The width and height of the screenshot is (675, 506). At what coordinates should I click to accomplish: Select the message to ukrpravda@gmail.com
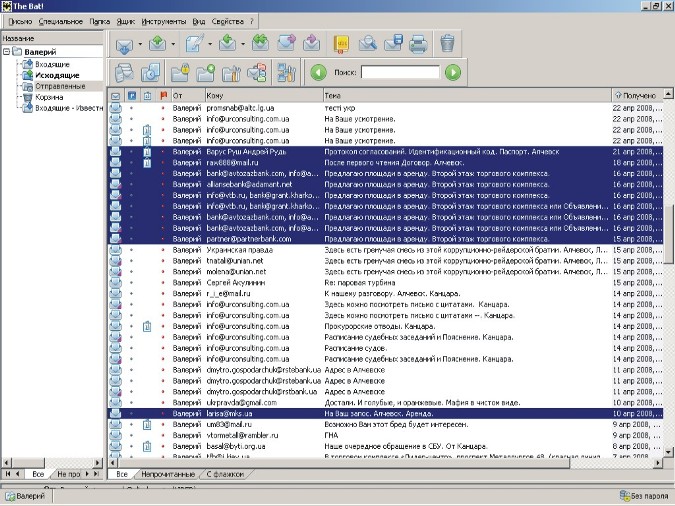click(385, 403)
